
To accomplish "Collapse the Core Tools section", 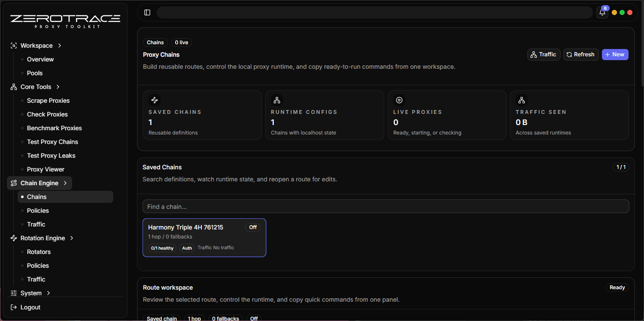I will pyautogui.click(x=58, y=87).
